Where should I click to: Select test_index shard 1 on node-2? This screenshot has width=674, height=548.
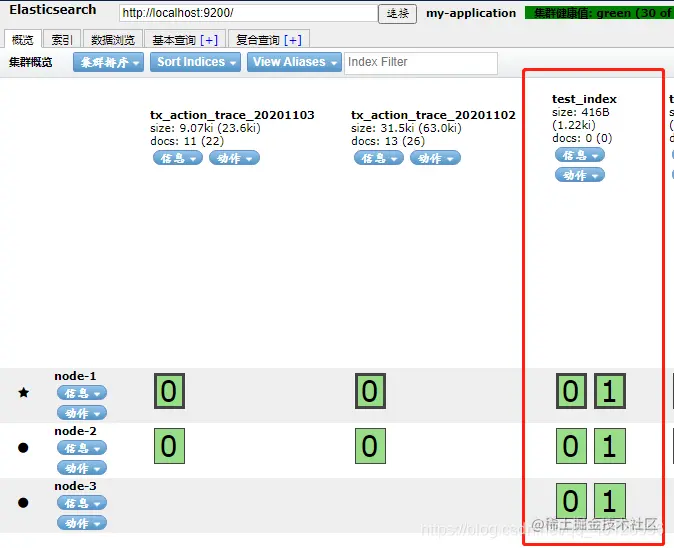click(610, 446)
